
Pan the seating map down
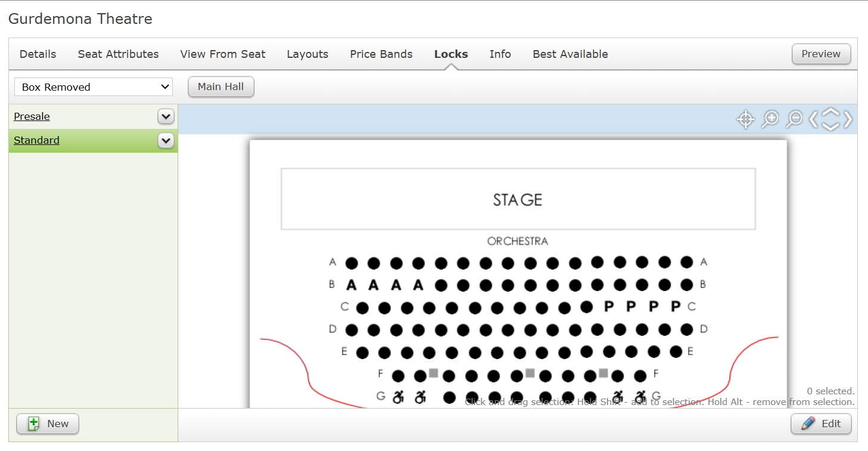pyautogui.click(x=830, y=126)
